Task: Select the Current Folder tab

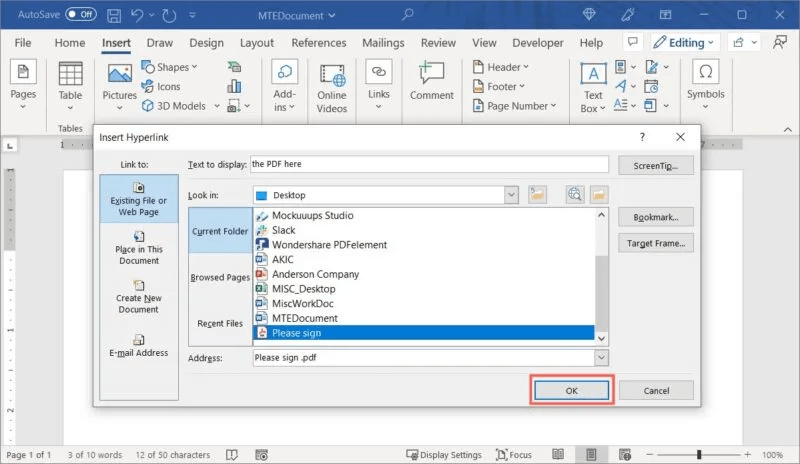Action: click(220, 231)
